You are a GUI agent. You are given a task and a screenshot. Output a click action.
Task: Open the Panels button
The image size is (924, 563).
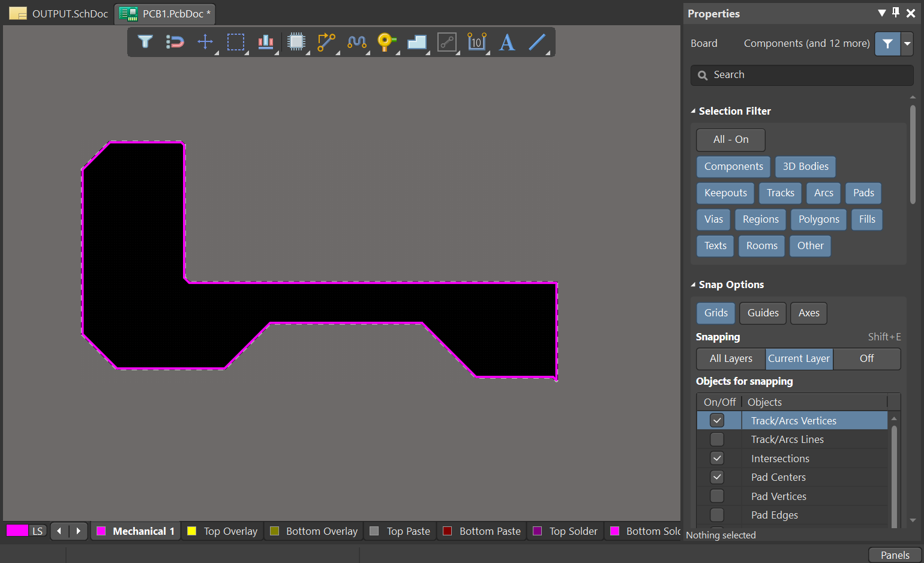[x=895, y=555]
